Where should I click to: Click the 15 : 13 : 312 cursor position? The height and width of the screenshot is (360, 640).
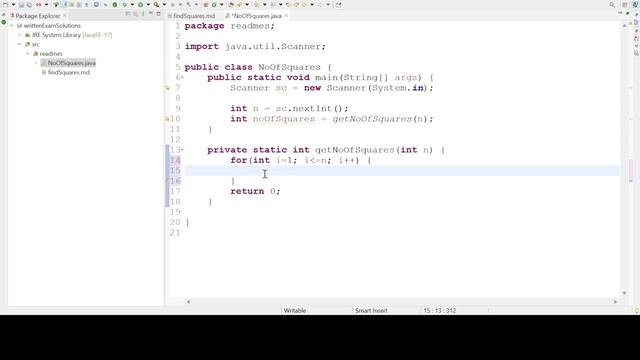coord(440,311)
